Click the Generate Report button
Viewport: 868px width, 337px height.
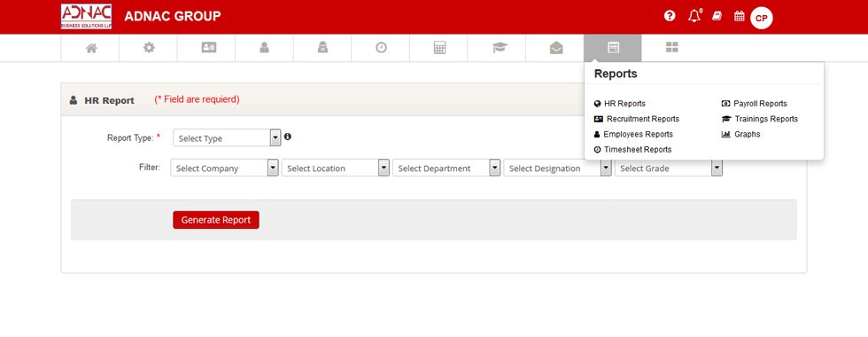[216, 220]
